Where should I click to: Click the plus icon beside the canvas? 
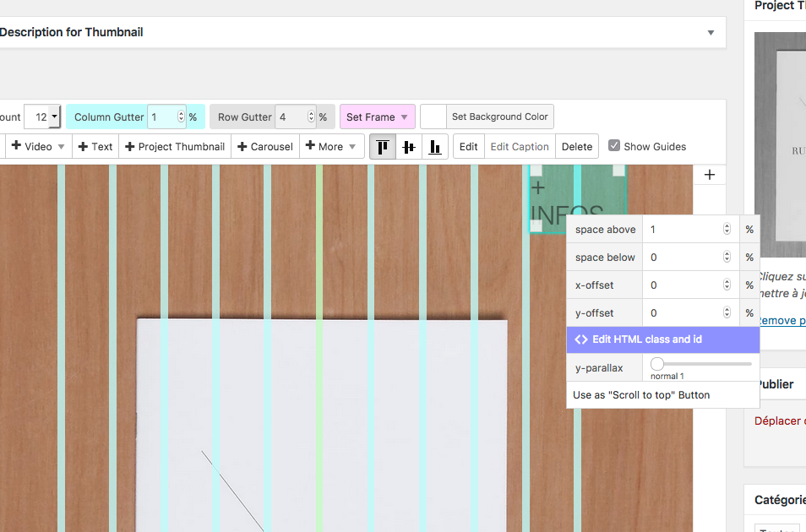[710, 175]
